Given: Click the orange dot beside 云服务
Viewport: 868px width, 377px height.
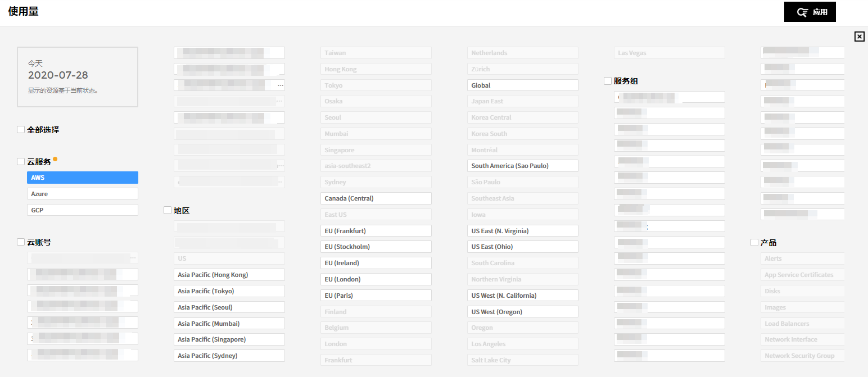Looking at the screenshot, I should click(x=55, y=159).
